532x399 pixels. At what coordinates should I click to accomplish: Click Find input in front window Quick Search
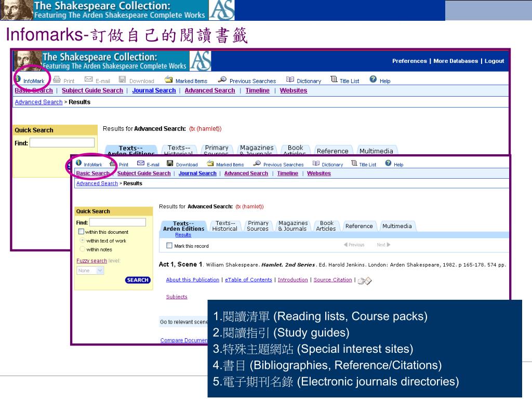pyautogui.click(x=117, y=222)
